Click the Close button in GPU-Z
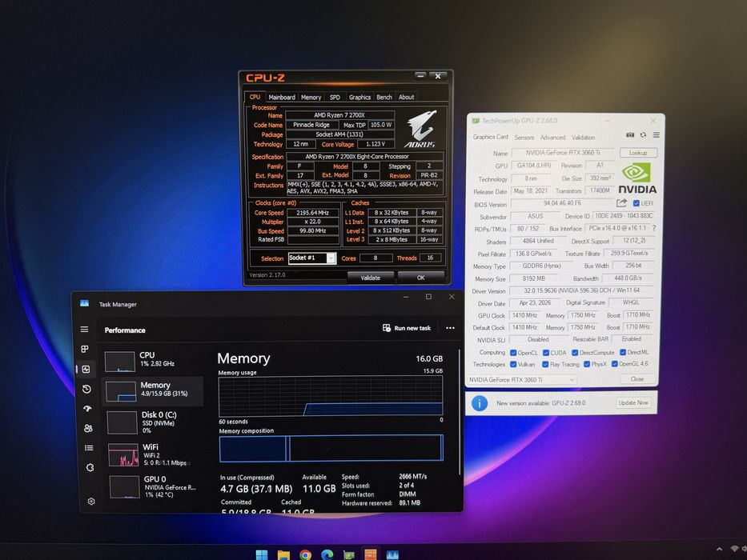The width and height of the screenshot is (747, 560). pos(637,379)
